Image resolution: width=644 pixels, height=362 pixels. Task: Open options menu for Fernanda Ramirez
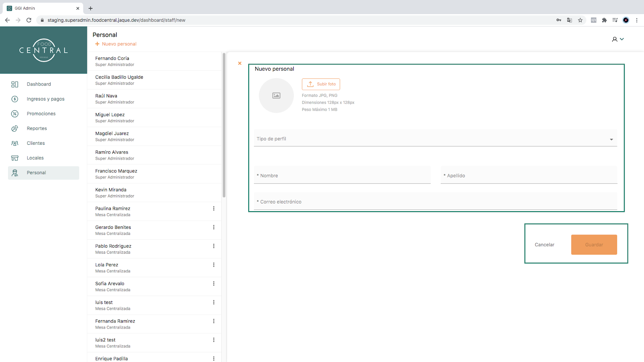click(214, 321)
